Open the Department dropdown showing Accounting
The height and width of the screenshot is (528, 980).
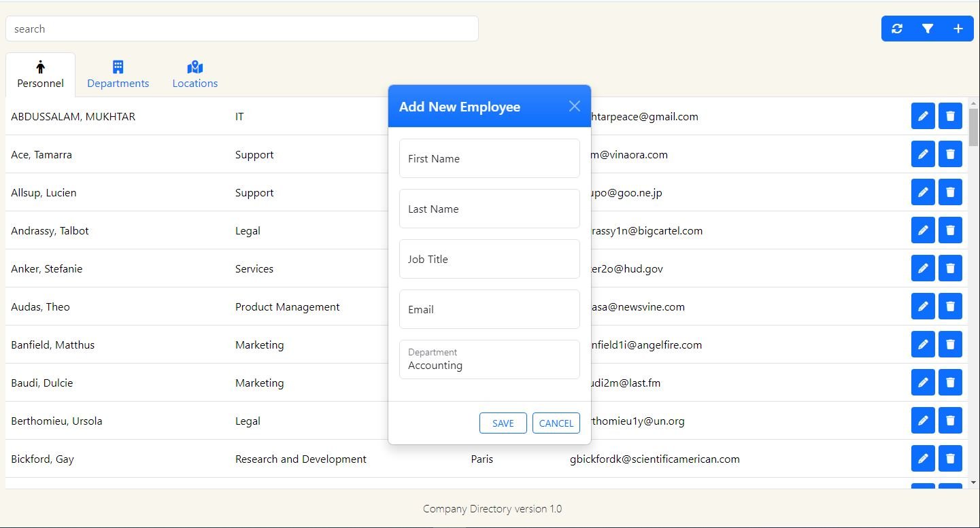pos(489,360)
